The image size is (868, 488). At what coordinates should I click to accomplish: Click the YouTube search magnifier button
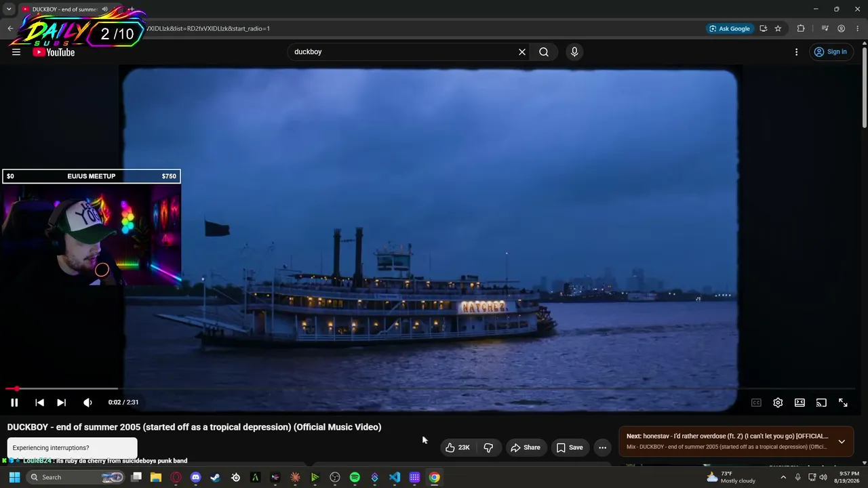click(544, 52)
